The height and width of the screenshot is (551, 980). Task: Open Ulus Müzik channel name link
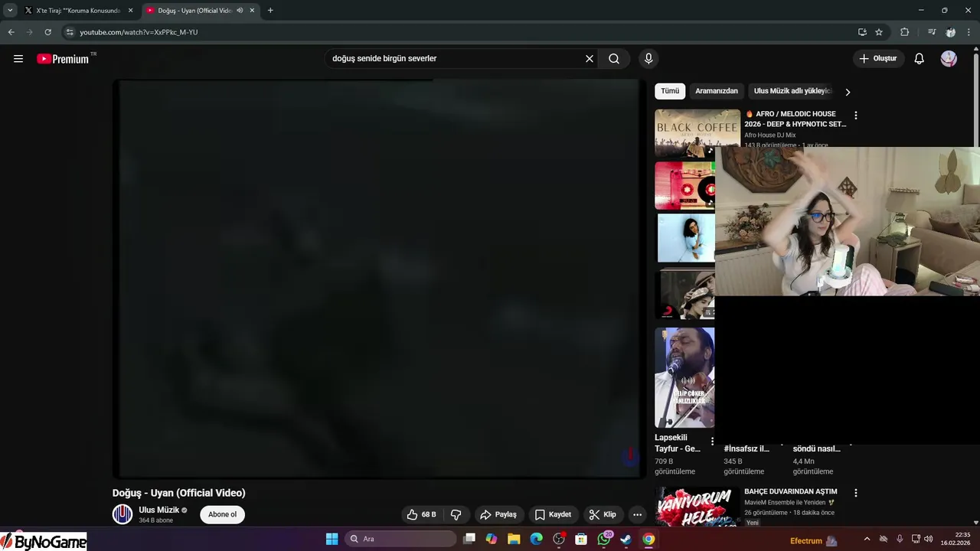coord(159,510)
